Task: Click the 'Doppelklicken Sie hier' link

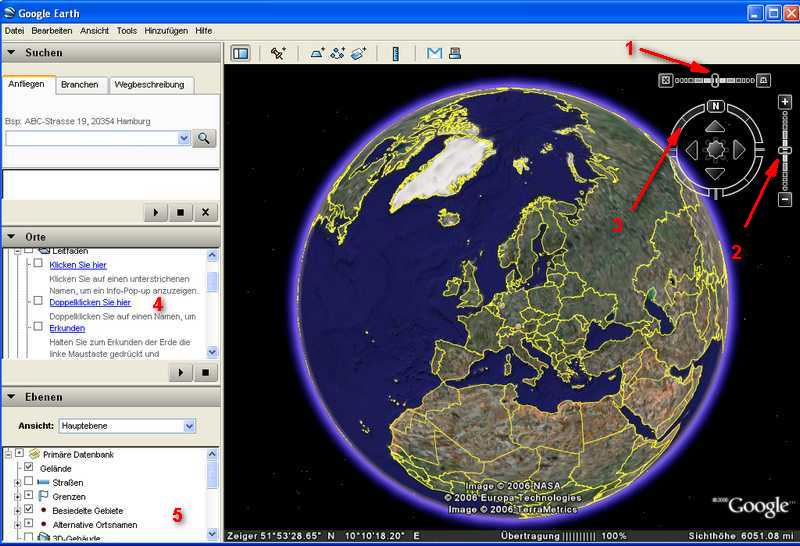Action: tap(90, 302)
